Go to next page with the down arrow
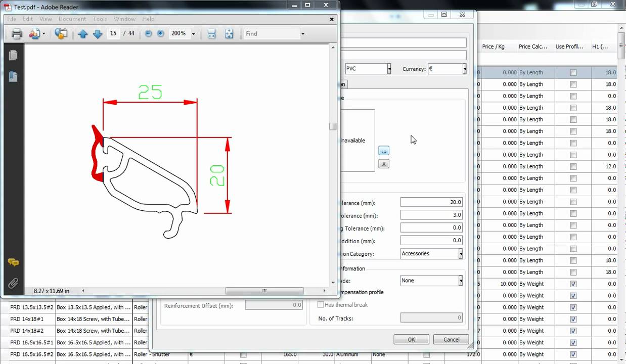Screen dimensions: 626x364 point(98,34)
